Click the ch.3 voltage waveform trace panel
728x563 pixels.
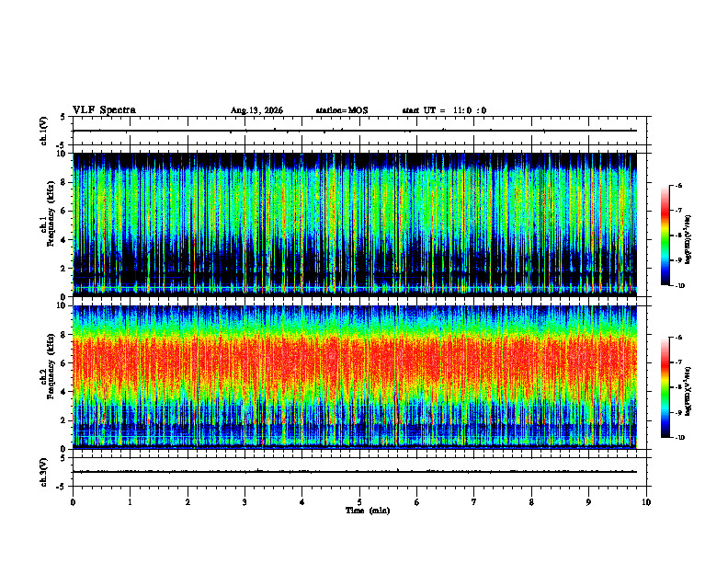[359, 472]
